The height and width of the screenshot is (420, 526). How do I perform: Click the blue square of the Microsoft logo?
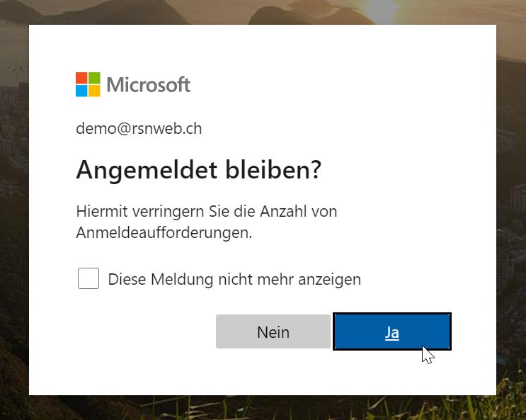pyautogui.click(x=81, y=91)
